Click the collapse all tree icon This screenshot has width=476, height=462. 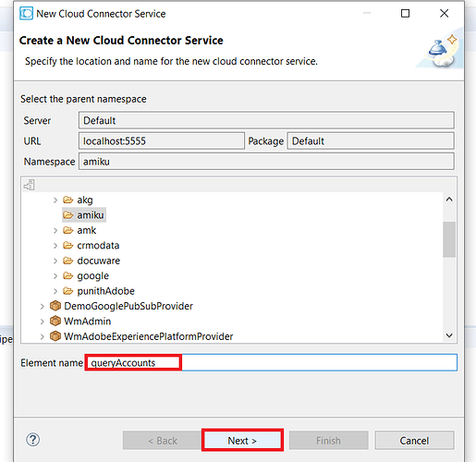click(x=30, y=185)
